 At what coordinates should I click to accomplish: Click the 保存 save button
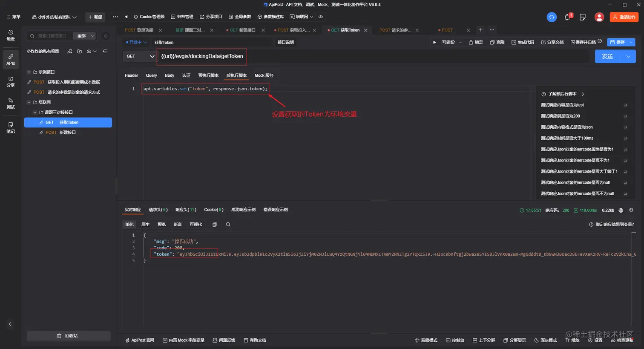[x=617, y=42]
